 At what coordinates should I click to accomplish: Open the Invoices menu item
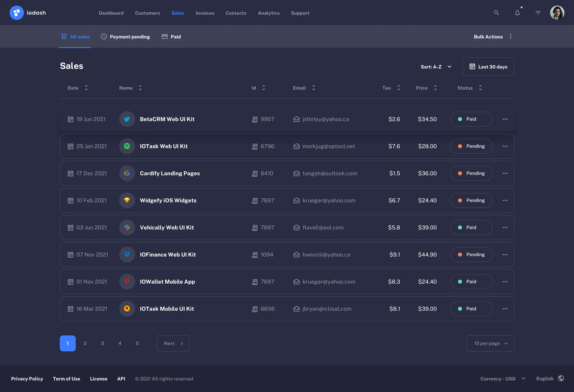[205, 13]
